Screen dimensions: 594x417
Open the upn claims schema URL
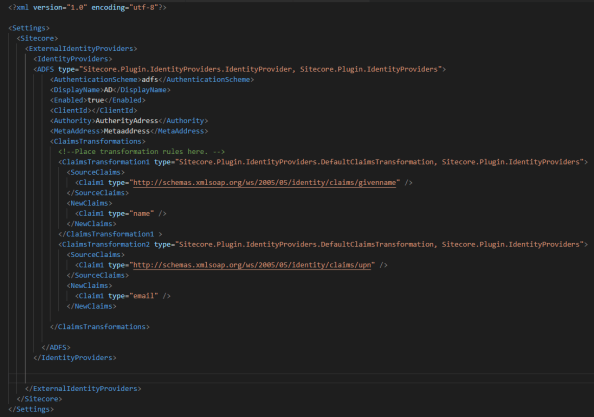coord(252,265)
